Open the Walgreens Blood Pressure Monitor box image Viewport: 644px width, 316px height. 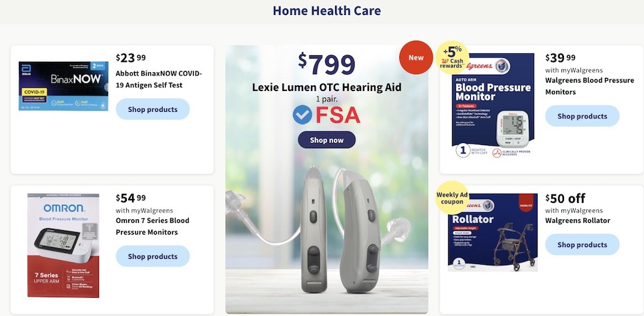click(493, 105)
